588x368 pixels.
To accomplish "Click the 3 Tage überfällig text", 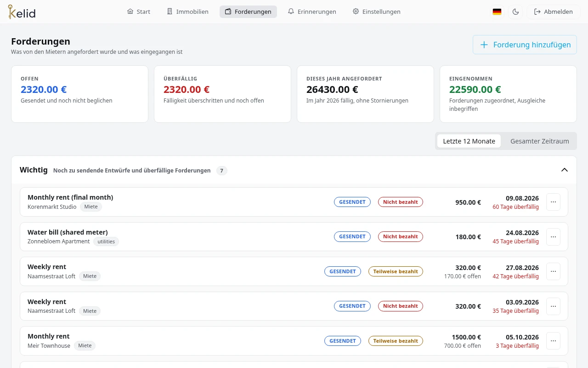I will (x=517, y=345).
